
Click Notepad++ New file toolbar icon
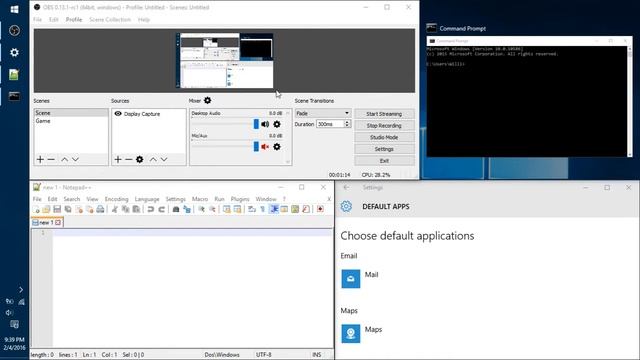pos(36,209)
